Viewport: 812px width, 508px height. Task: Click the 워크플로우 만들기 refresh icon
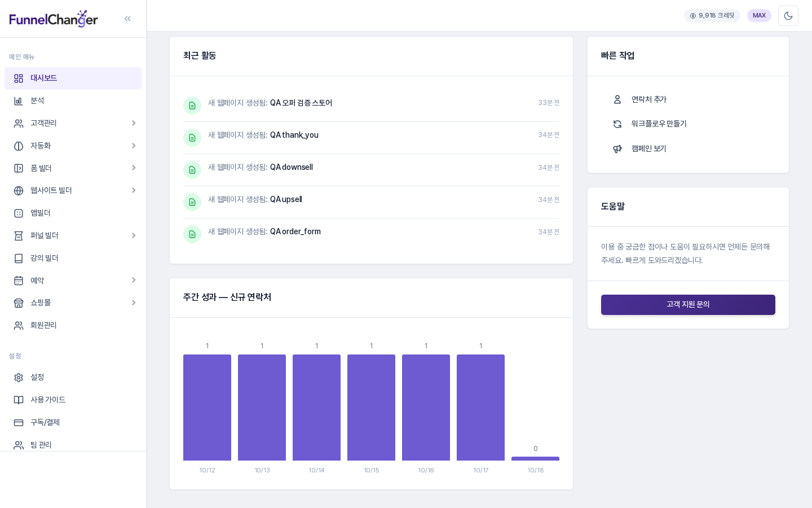(617, 124)
